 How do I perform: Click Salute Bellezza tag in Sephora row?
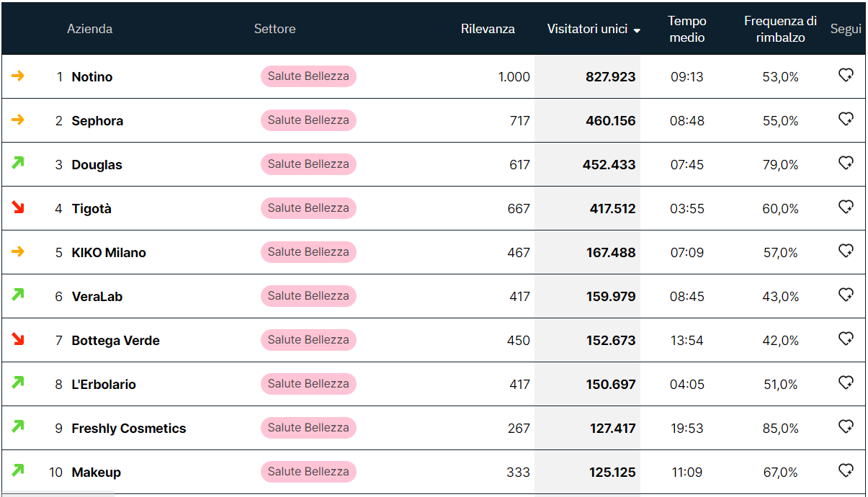tap(308, 120)
